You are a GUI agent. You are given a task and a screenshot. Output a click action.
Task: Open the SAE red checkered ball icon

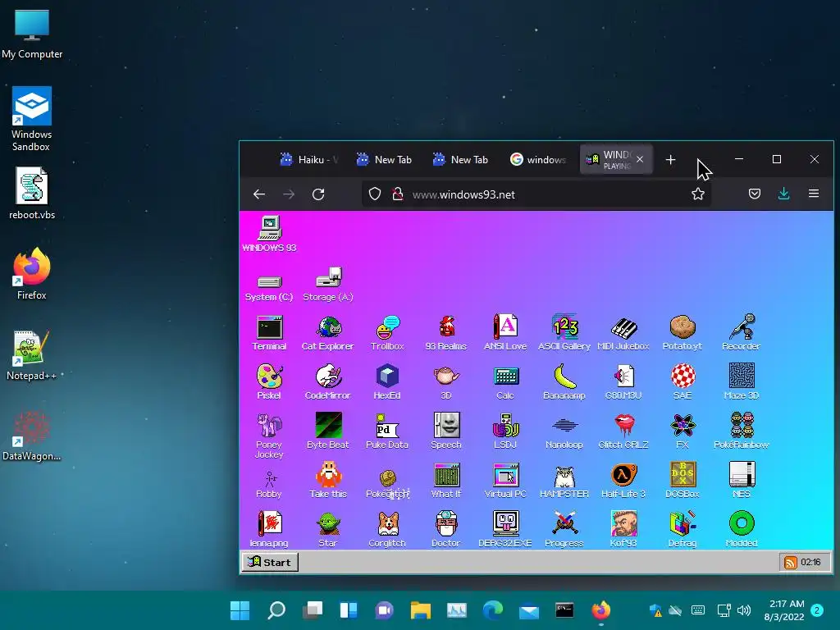pos(682,382)
